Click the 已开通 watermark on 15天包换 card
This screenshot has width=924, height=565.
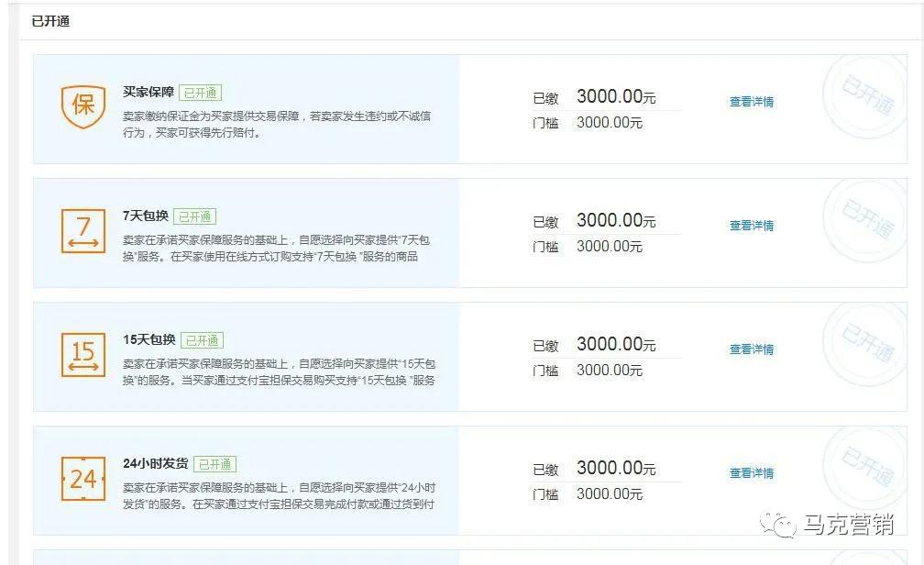coord(865,342)
